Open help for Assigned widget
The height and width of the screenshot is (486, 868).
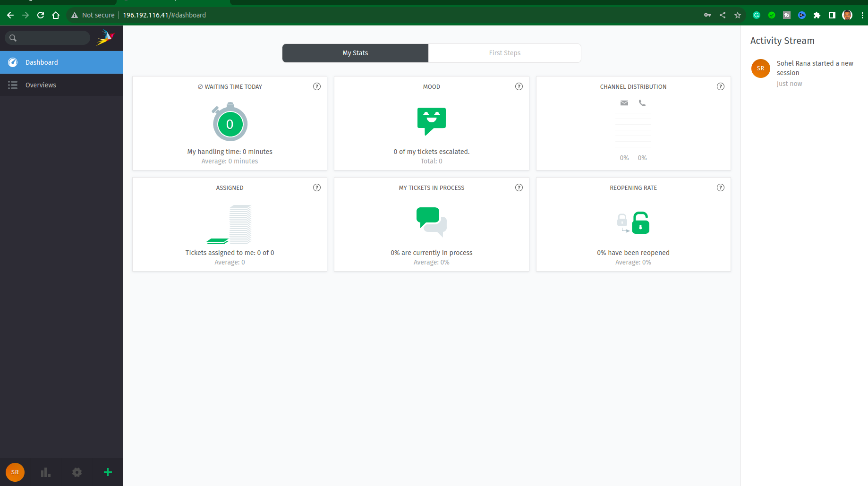pyautogui.click(x=317, y=188)
